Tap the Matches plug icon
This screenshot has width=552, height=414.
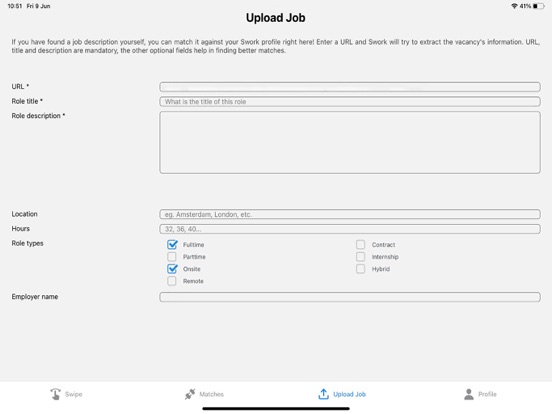[190, 394]
